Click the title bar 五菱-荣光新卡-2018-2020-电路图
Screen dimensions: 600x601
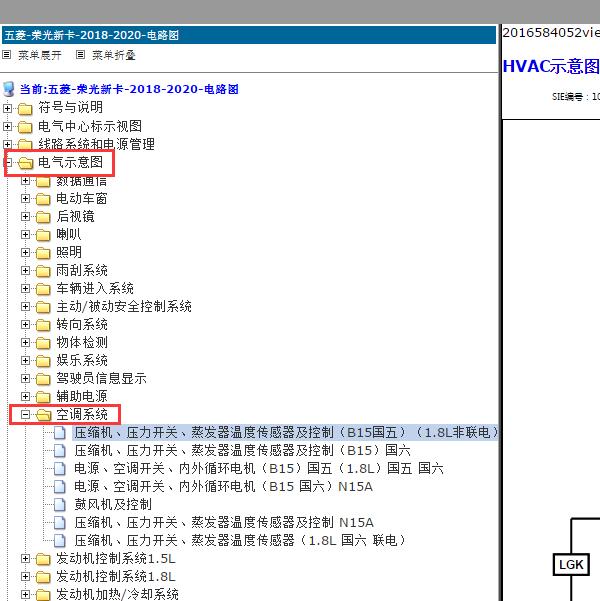pos(249,35)
